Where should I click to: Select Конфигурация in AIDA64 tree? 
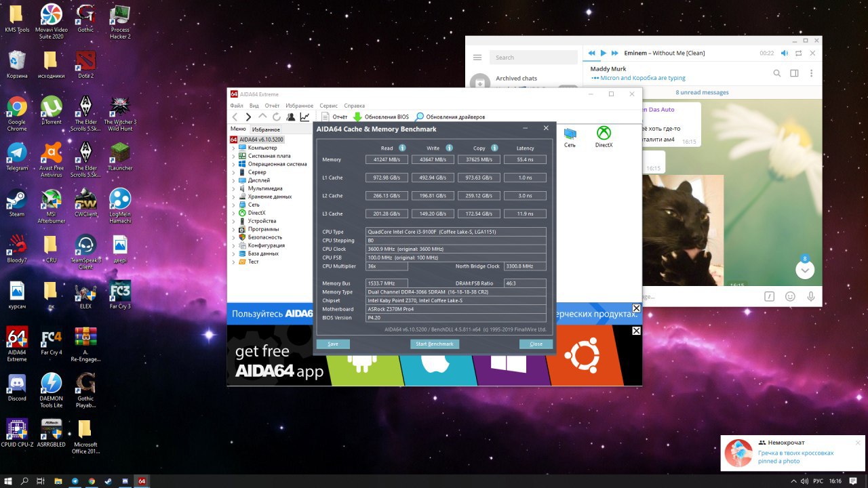coord(266,245)
